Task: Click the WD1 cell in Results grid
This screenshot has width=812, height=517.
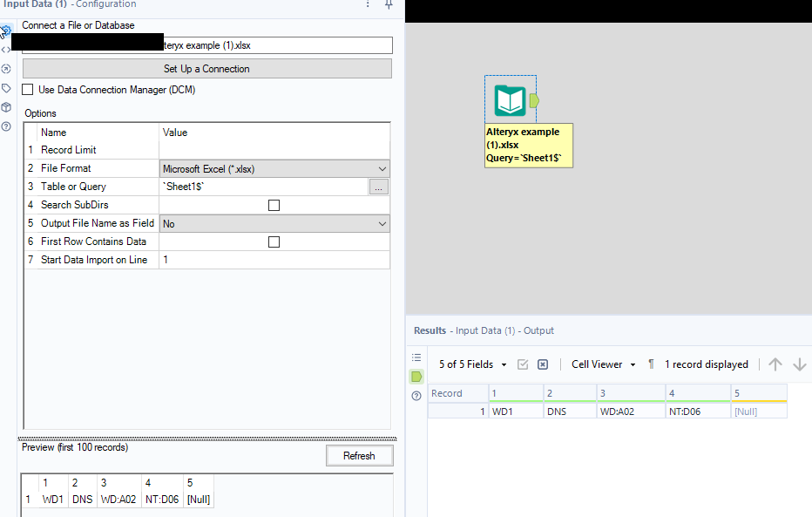Action: (517, 412)
